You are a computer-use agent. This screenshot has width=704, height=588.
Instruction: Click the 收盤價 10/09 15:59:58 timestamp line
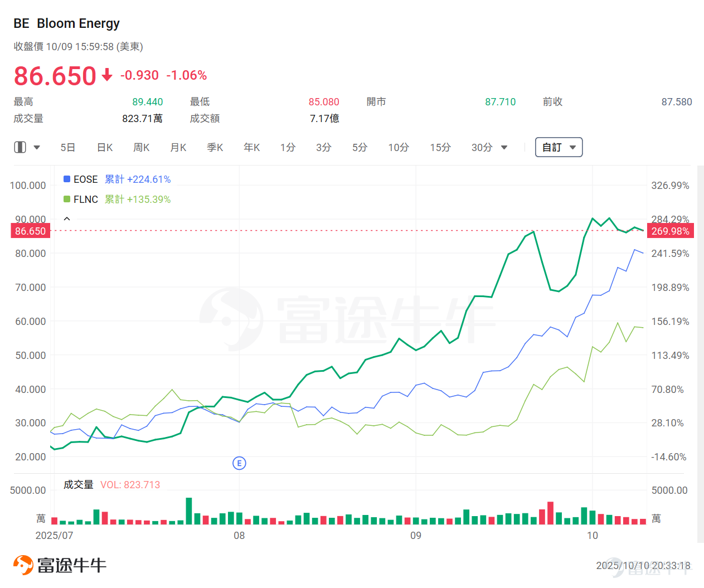point(79,47)
